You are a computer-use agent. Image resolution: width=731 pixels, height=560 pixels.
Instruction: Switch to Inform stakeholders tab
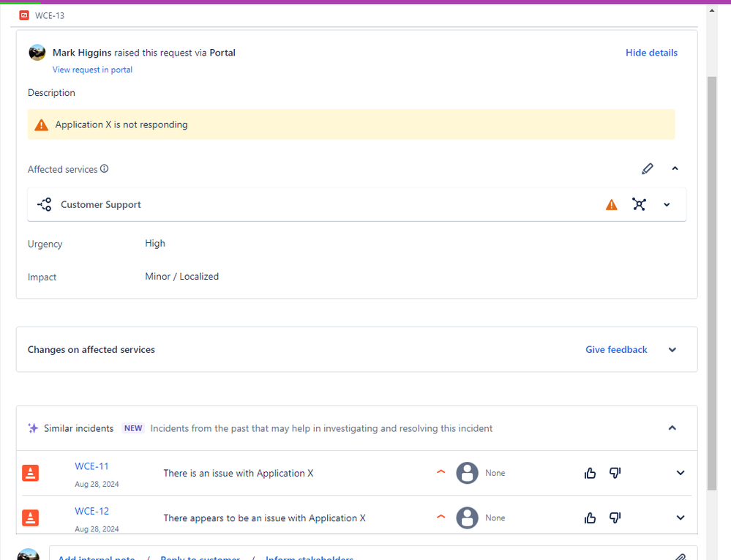[310, 557]
